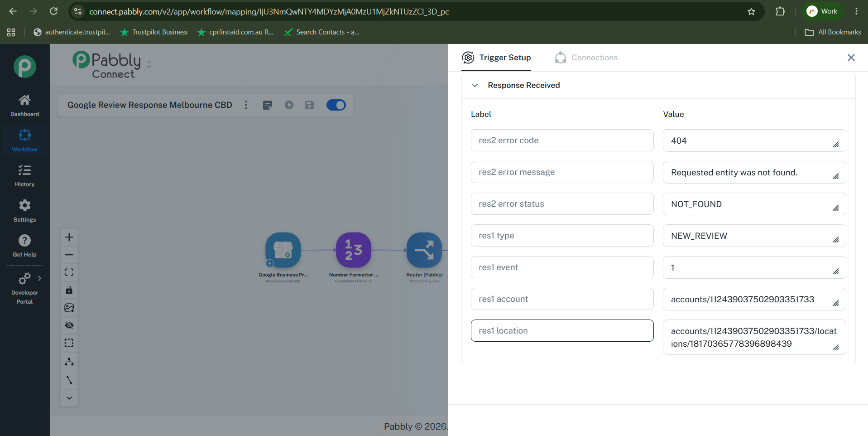Viewport: 868px width, 436px height.
Task: Click the round Pabbly logo at sidebar top
Action: [x=24, y=67]
